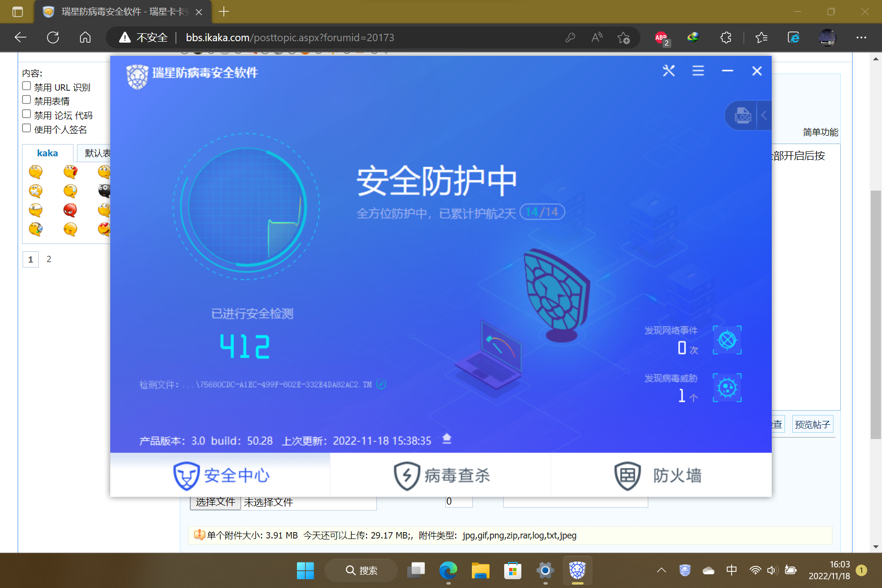Click the Rising lion shield logo
The image size is (882, 588).
tap(137, 76)
